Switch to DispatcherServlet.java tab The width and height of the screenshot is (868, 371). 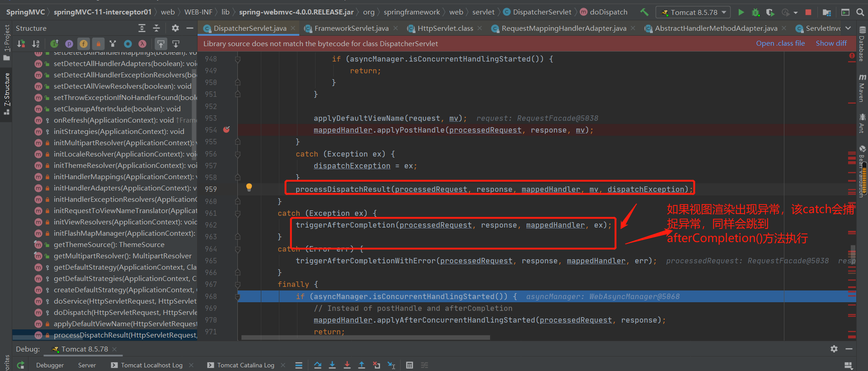pyautogui.click(x=250, y=28)
